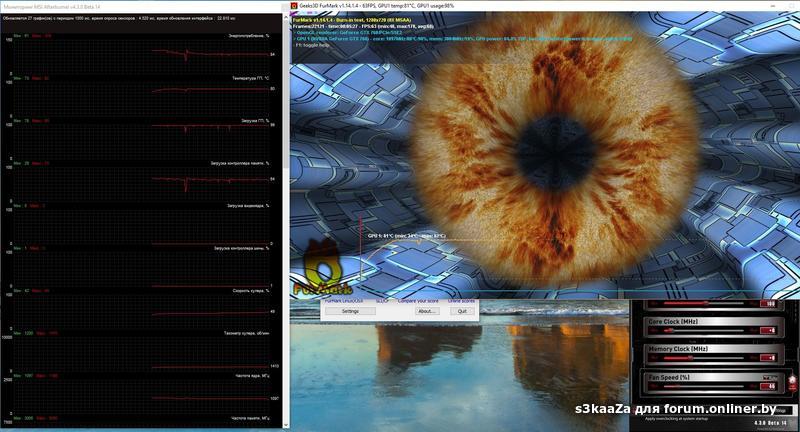Select the Загрузка видеоядра graph
Viewport: 800px width, 432px height.
point(141,223)
